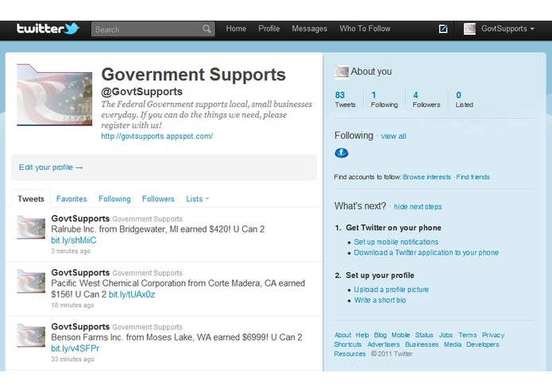The height and width of the screenshot is (392, 552).
Task: Open the Terms footer link
Action: [x=467, y=335]
